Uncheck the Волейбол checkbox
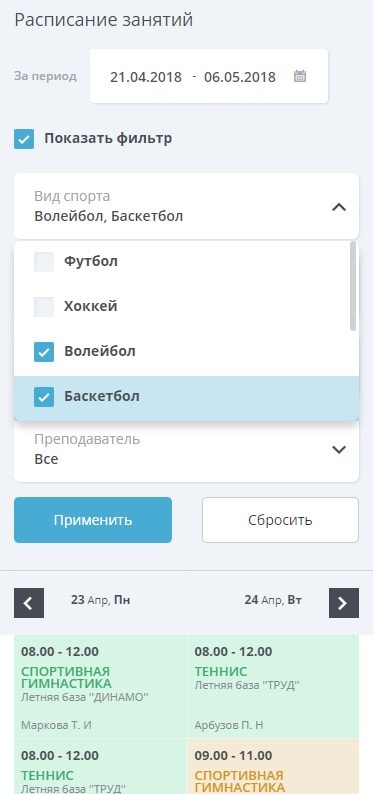This screenshot has width=373, height=794. (44, 351)
